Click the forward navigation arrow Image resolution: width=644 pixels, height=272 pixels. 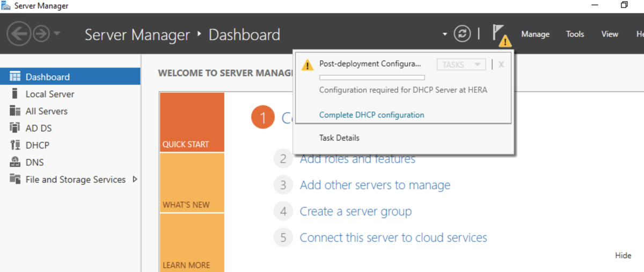tap(41, 34)
